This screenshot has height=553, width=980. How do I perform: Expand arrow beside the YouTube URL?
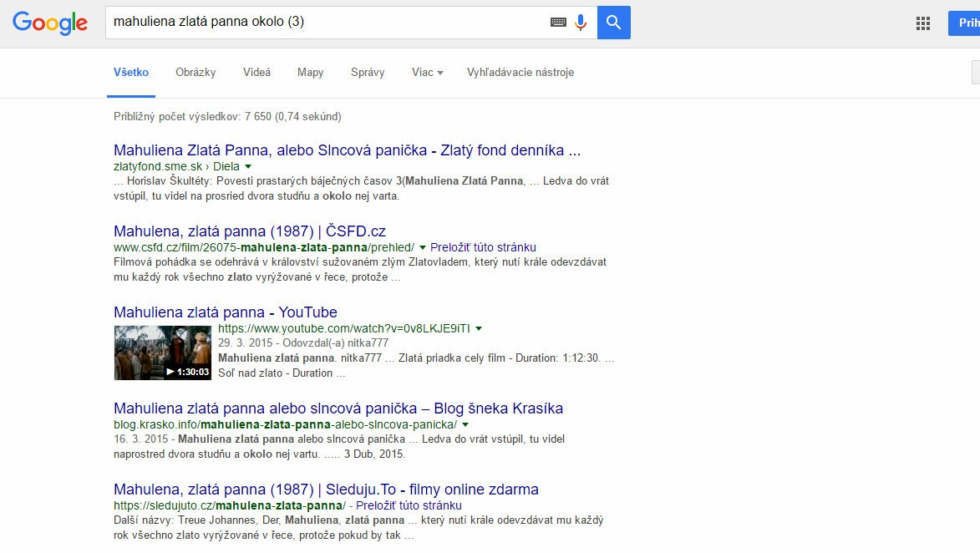coord(479,329)
